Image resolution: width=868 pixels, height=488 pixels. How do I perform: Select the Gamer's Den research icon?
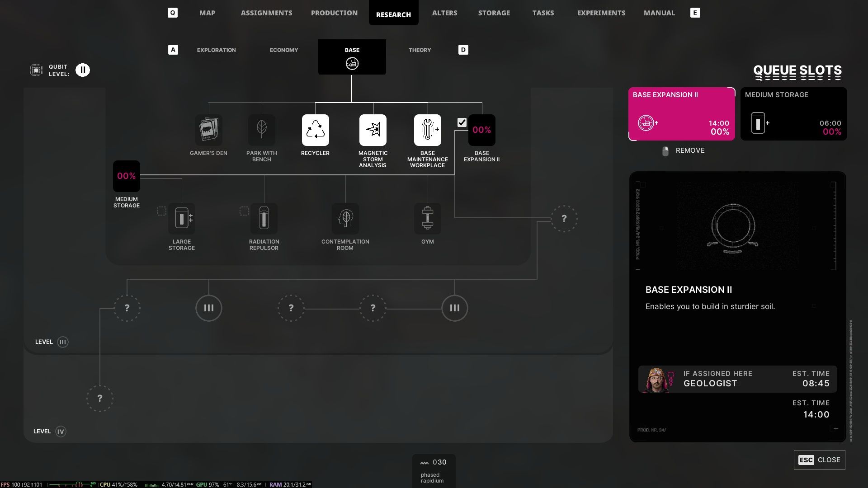point(208,130)
